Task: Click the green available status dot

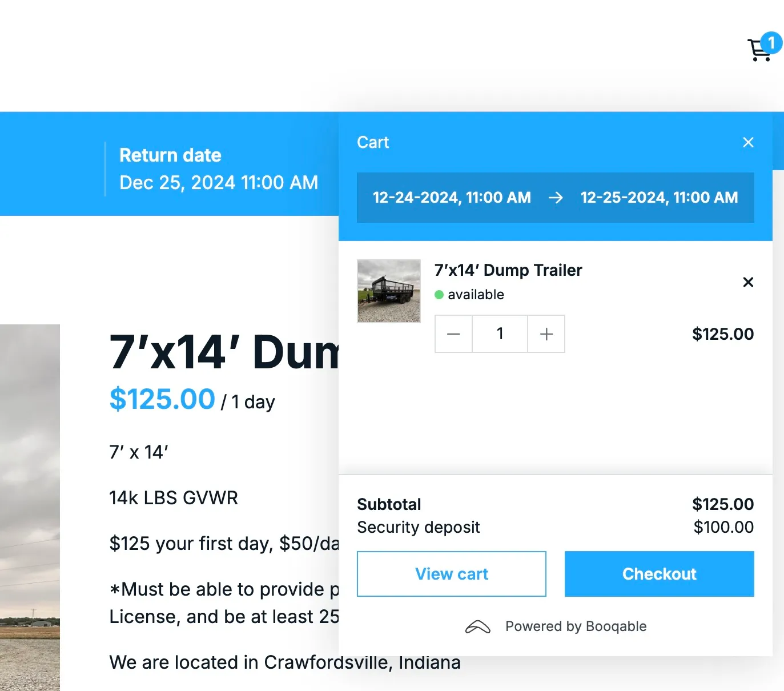Action: coord(439,295)
